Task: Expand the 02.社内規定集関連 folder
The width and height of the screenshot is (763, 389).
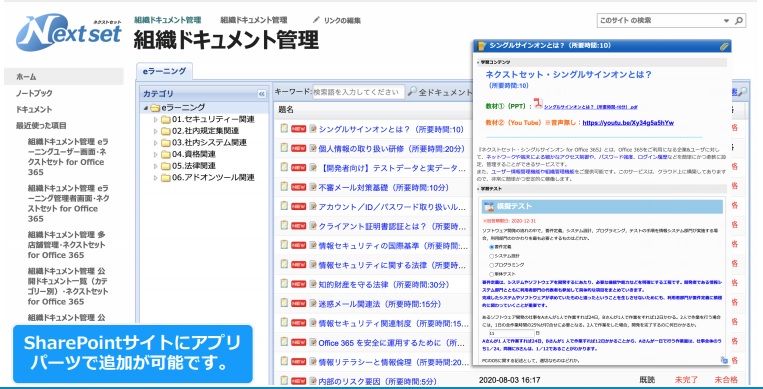Action: tap(156, 131)
